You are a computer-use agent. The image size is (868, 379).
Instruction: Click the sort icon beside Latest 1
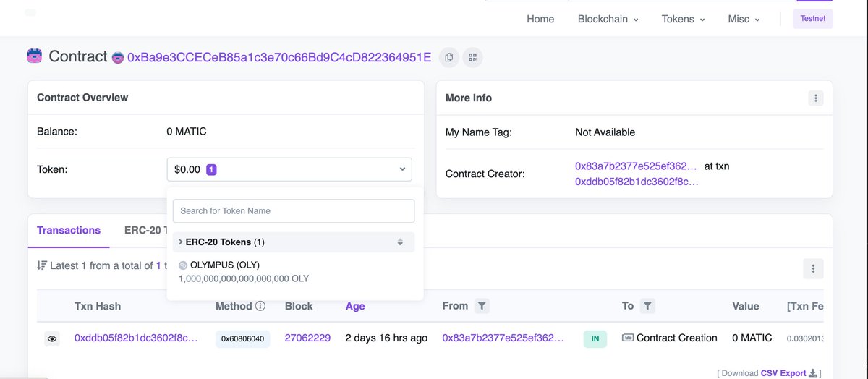(41, 265)
